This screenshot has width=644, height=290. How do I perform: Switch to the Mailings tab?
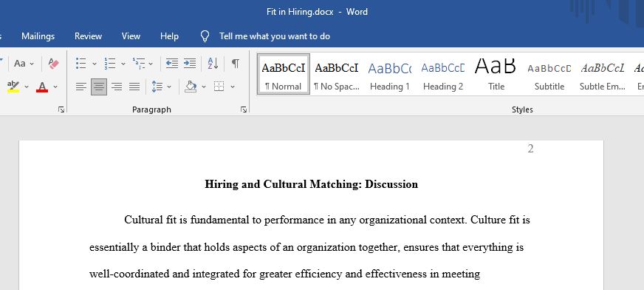pyautogui.click(x=38, y=36)
